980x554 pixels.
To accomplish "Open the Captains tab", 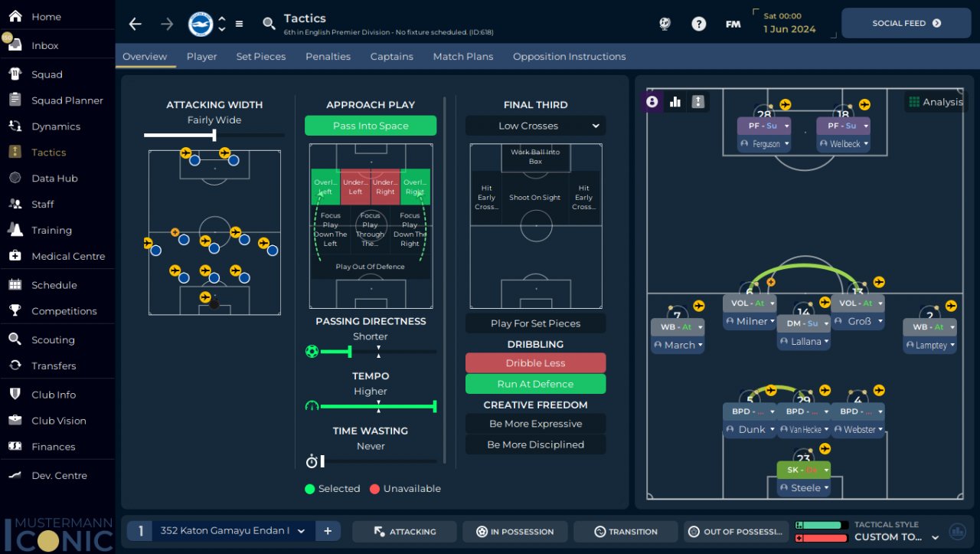I will click(391, 57).
